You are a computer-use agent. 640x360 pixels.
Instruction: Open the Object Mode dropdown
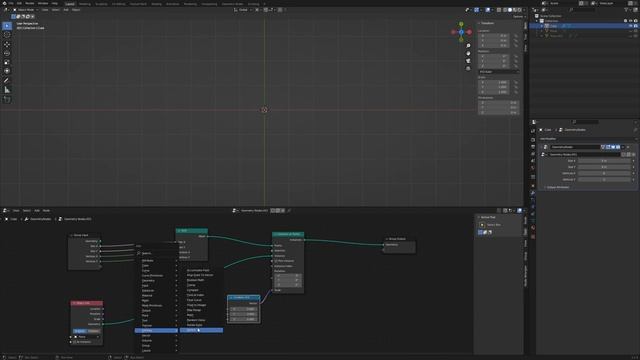[x=26, y=10]
